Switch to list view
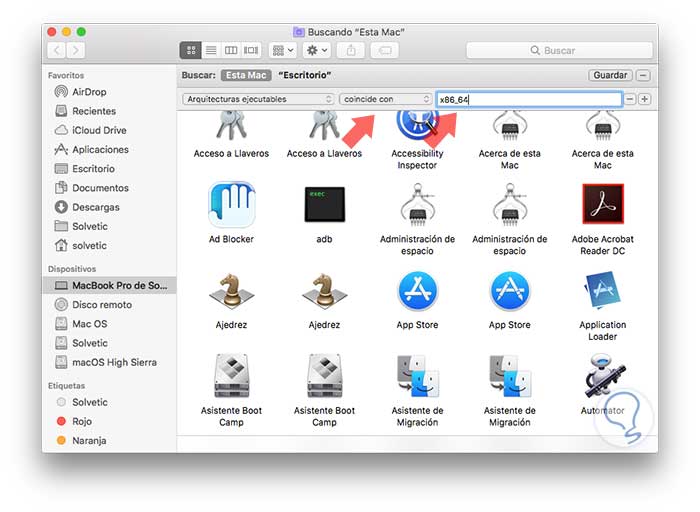 pos(211,50)
